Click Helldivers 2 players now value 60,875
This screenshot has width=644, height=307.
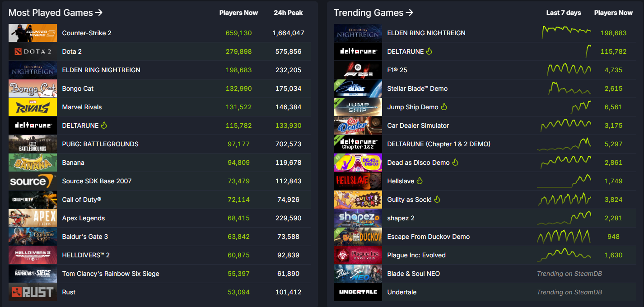238,255
